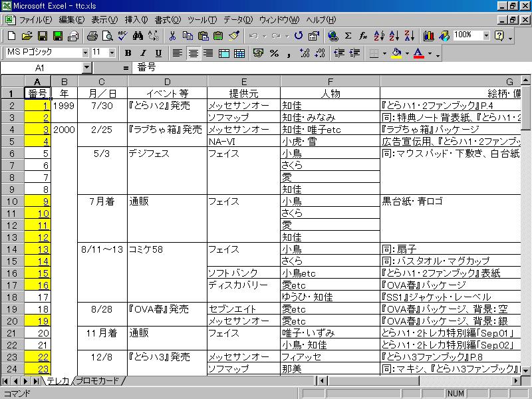Apply the yellow fill color
Screen dimensions: 532x399
396,53
